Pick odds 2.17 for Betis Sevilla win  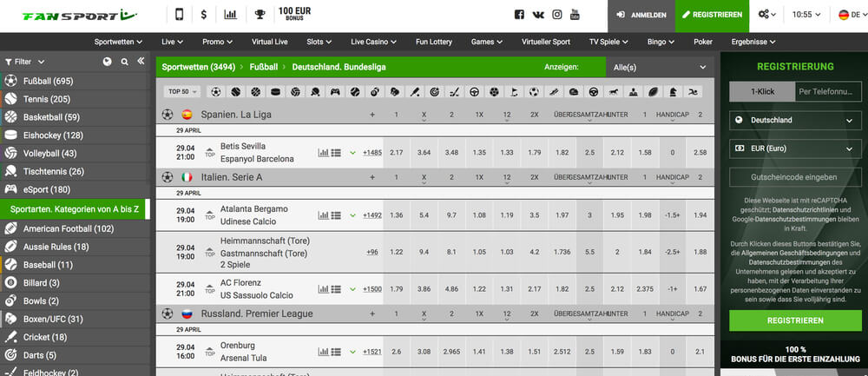point(397,152)
